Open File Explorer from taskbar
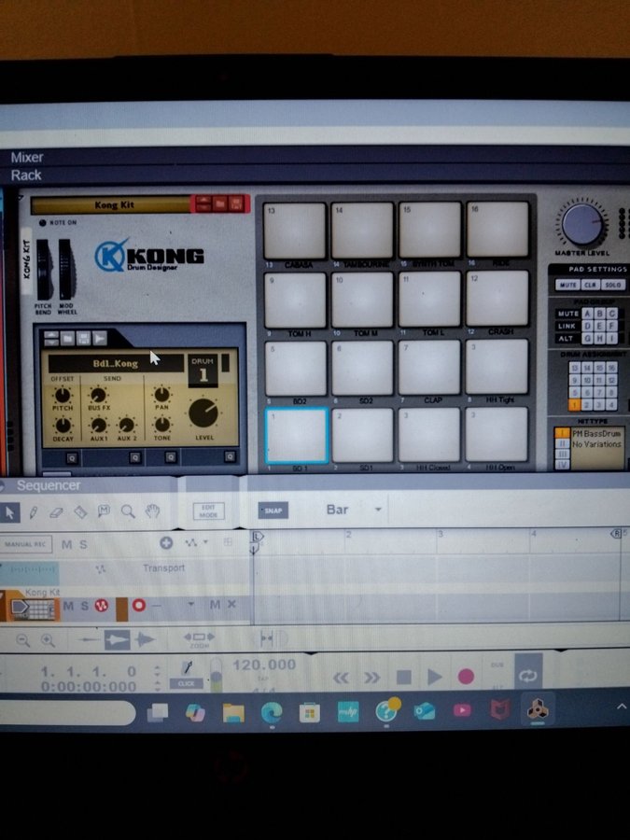 tap(233, 712)
